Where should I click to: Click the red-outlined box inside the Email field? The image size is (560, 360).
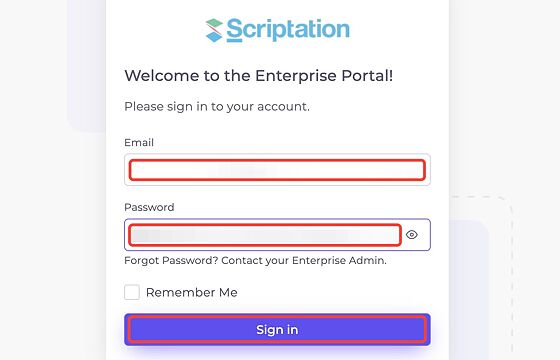click(277, 170)
